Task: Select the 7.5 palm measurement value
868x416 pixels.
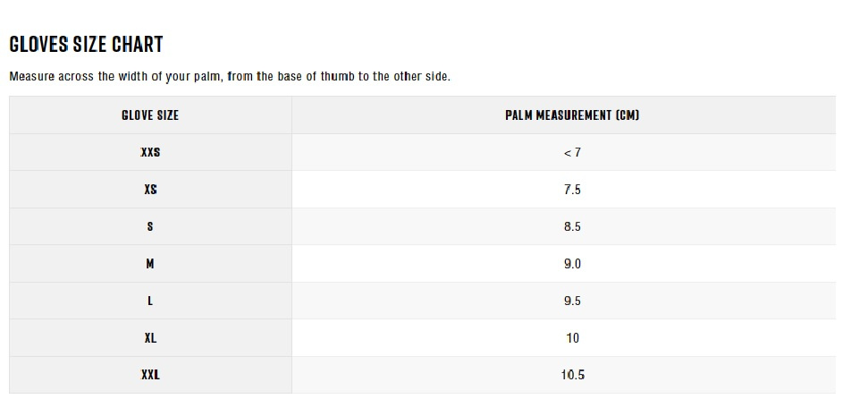Action: click(572, 190)
